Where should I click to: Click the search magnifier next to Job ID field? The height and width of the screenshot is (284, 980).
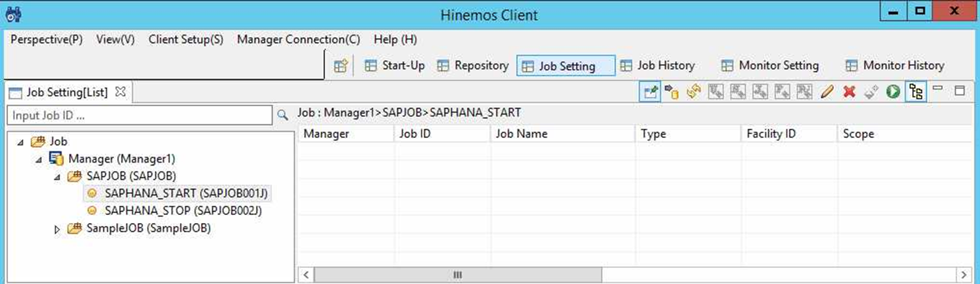click(282, 115)
